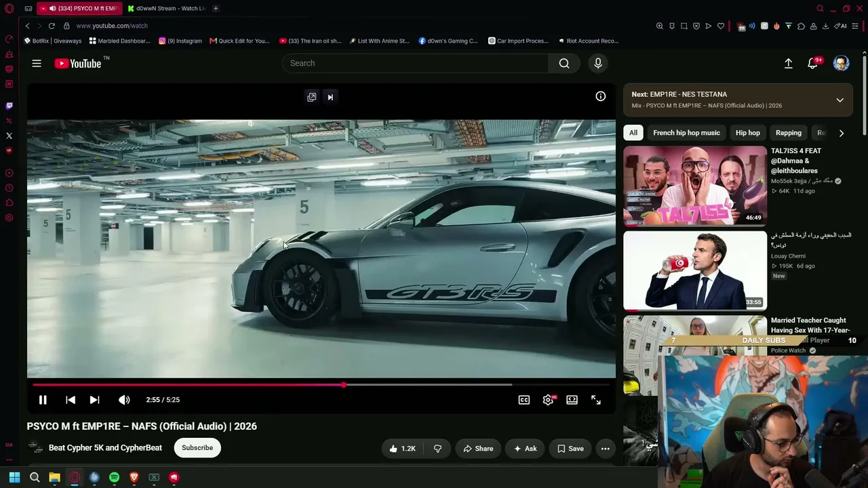Open the Macron thumbnail video

[695, 270]
